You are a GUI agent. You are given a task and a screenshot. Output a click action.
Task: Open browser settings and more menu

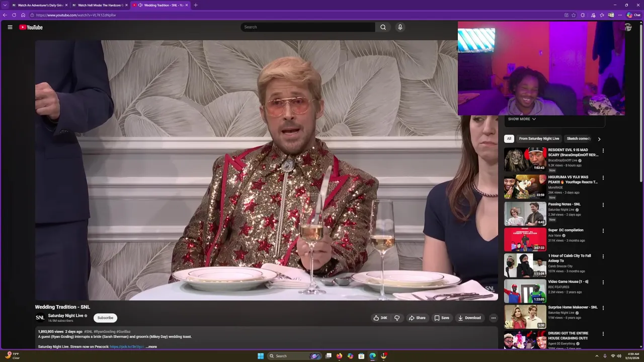click(620, 15)
